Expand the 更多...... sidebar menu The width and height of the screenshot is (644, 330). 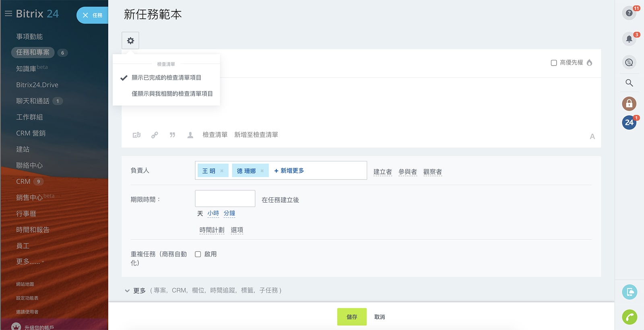coord(30,262)
